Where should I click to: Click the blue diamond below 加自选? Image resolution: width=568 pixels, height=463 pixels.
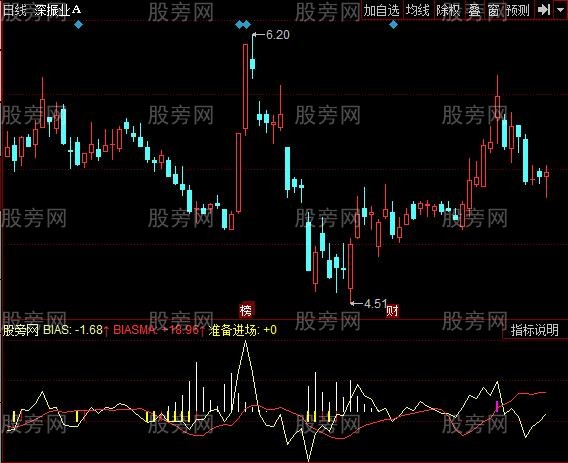393,25
